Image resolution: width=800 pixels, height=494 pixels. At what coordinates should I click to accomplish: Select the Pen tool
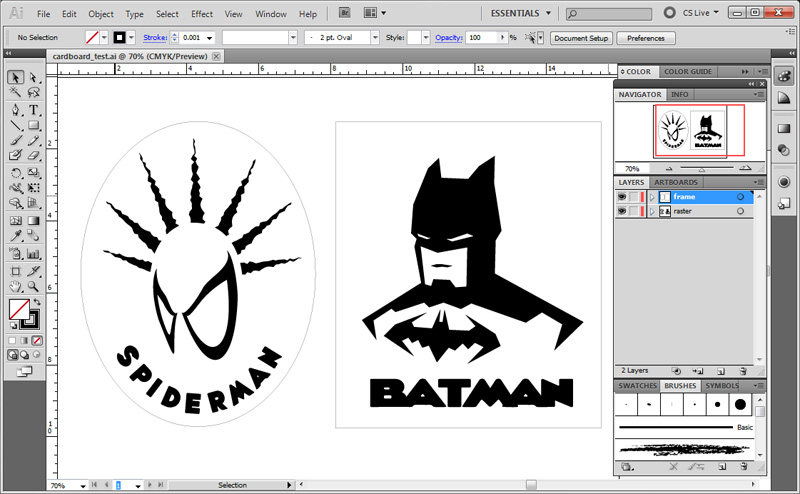[x=15, y=110]
